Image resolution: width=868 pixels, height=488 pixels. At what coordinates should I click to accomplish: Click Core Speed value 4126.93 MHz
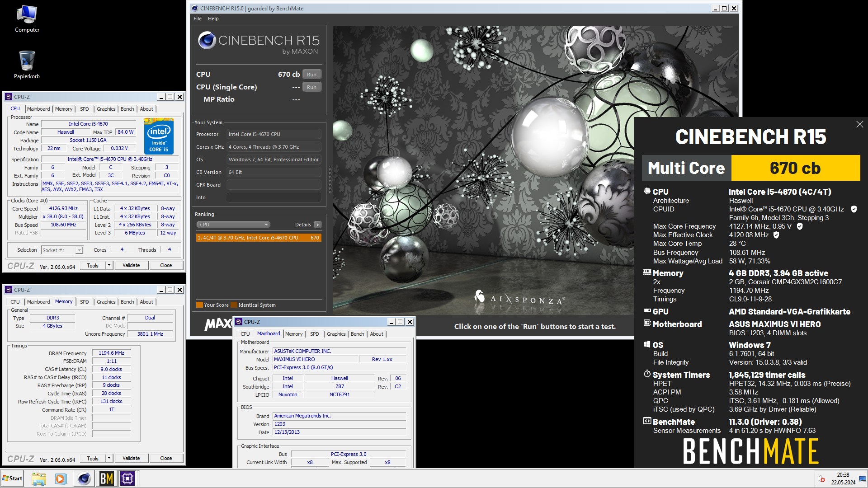(x=63, y=209)
